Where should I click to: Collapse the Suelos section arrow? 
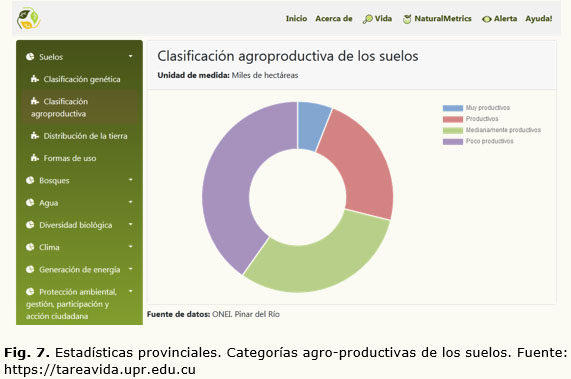[x=130, y=56]
